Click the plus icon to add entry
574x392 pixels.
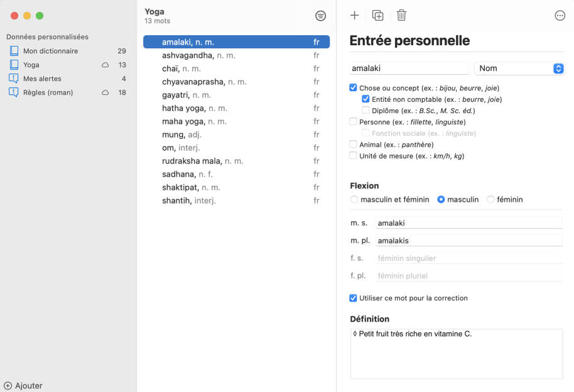coord(354,16)
